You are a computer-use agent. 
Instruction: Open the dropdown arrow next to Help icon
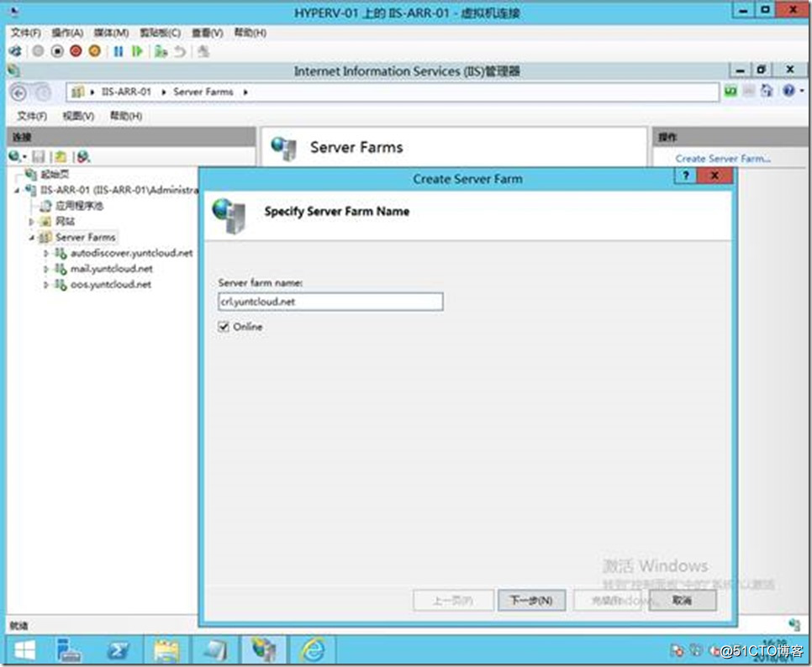point(802,91)
